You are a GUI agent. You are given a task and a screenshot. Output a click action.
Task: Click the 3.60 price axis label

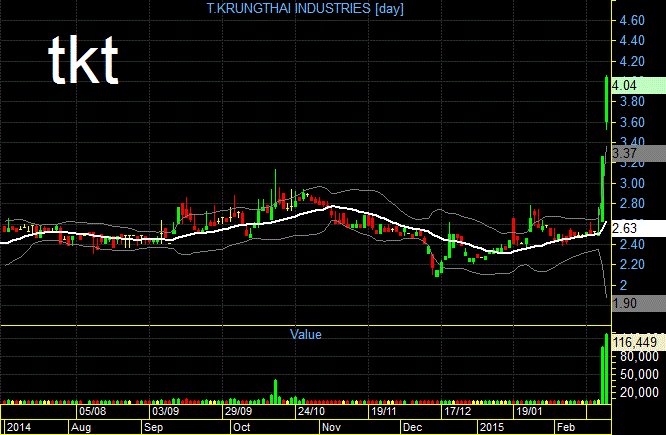coord(632,122)
